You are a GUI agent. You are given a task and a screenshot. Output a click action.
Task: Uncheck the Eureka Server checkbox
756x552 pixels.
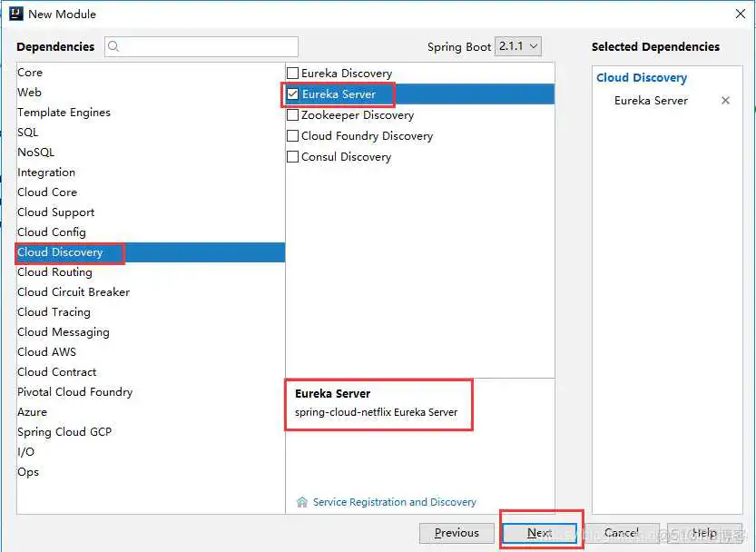293,94
